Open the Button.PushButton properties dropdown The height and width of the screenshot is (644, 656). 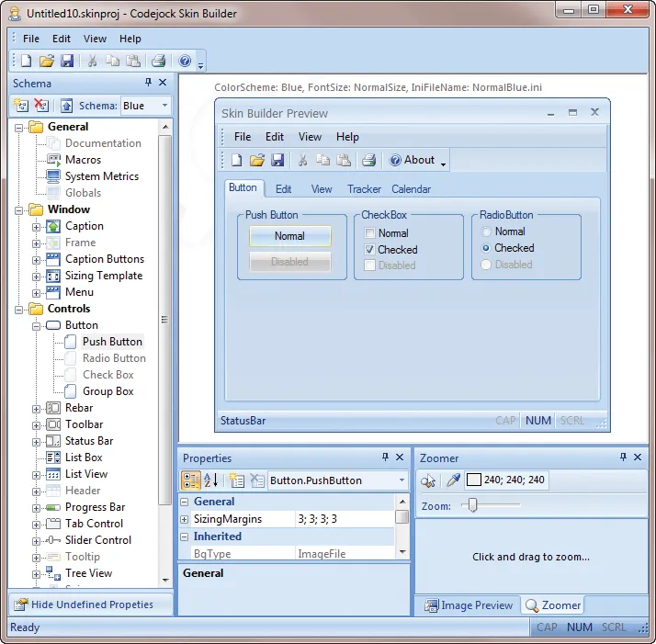pos(402,480)
